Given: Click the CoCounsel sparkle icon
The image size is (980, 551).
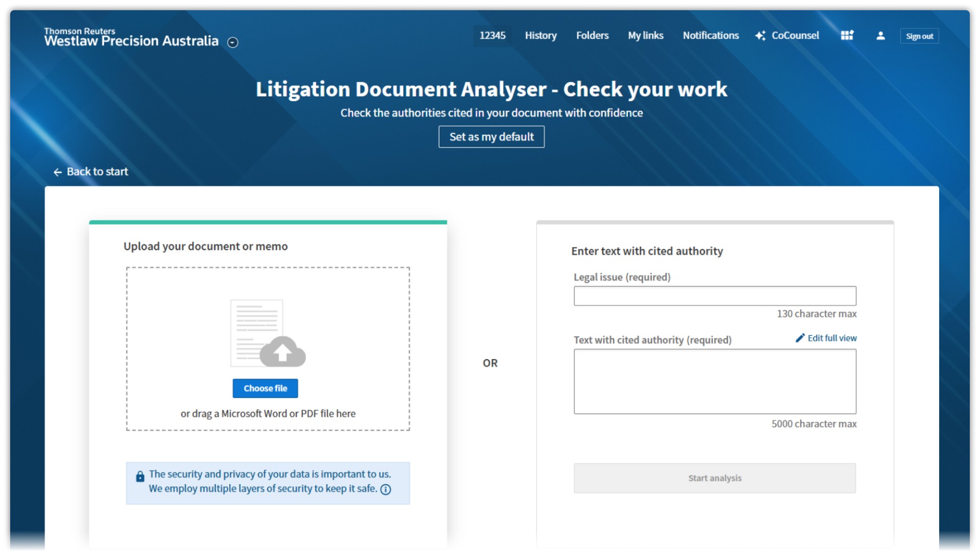Looking at the screenshot, I should [x=761, y=36].
